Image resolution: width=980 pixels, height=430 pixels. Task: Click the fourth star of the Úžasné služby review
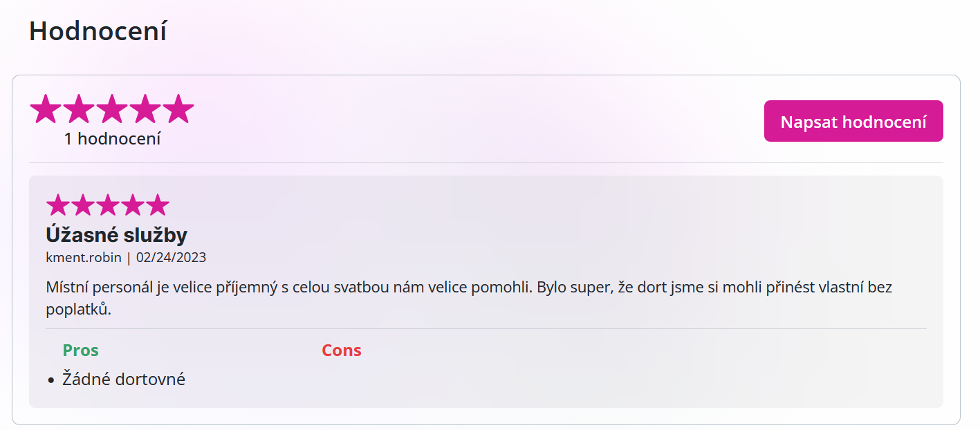pyautogui.click(x=133, y=205)
